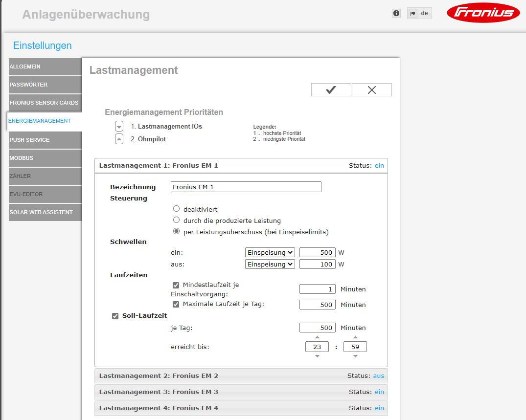Move Lastmanagement IOs priority down arrow

coord(119,126)
